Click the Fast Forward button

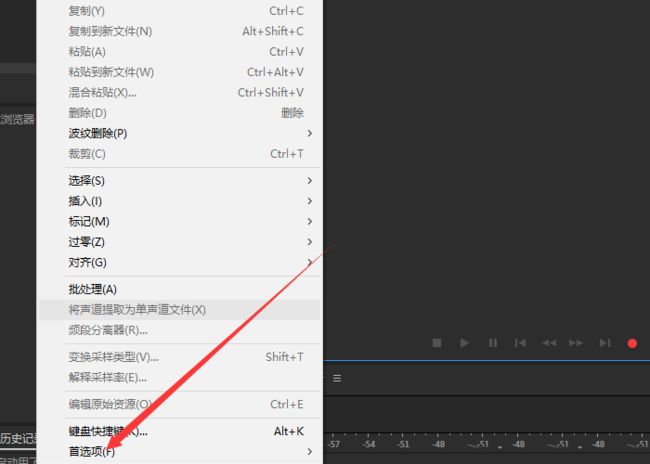[576, 343]
